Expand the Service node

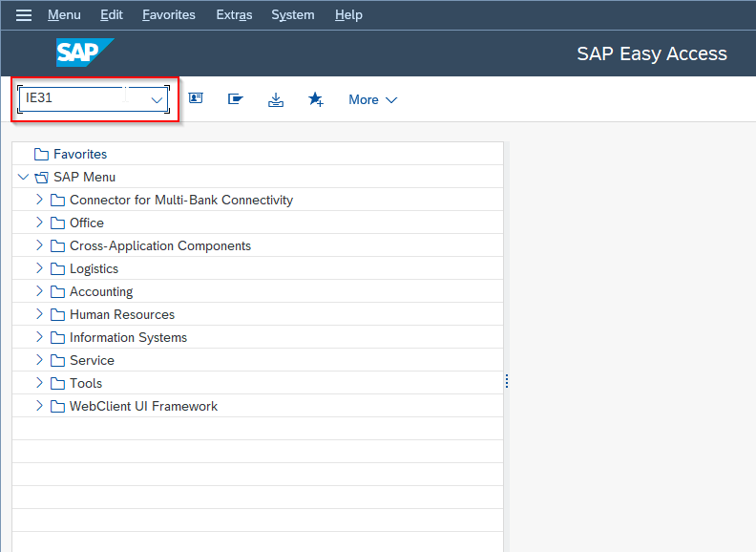pos(39,359)
